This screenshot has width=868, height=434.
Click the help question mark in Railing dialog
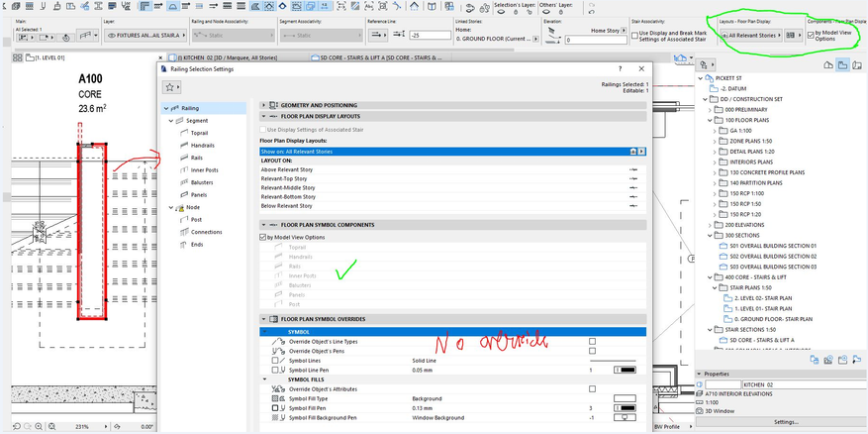[620, 68]
